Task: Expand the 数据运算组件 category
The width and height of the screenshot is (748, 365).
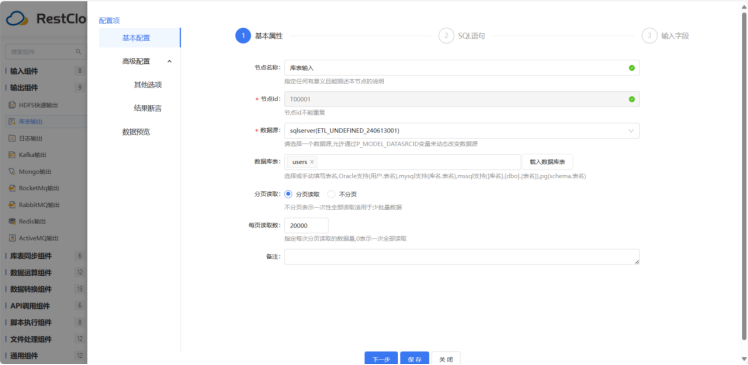Action: coord(31,272)
